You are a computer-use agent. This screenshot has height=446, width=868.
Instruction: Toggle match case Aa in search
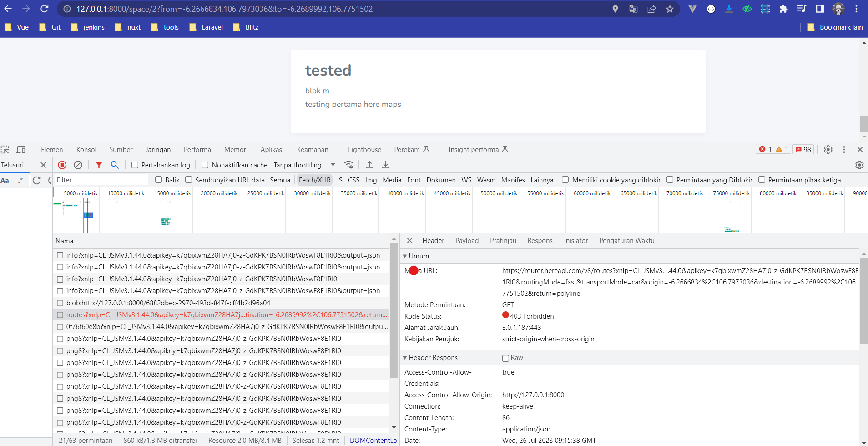pos(5,180)
